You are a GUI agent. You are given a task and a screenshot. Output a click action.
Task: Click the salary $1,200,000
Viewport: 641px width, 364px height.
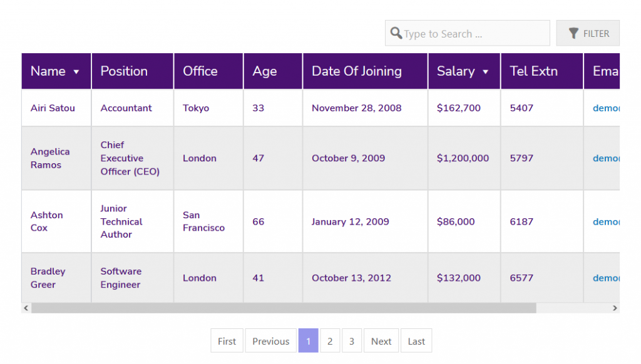tap(463, 158)
